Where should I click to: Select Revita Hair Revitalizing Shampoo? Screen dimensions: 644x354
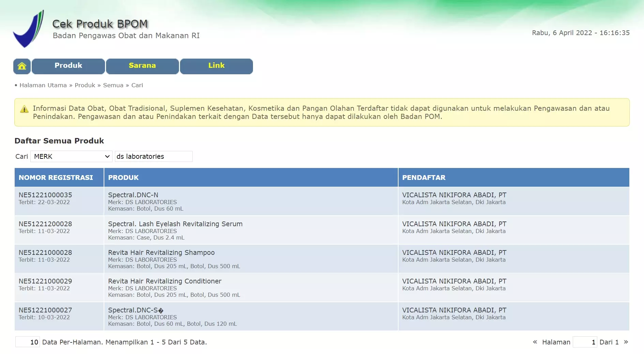(x=161, y=252)
